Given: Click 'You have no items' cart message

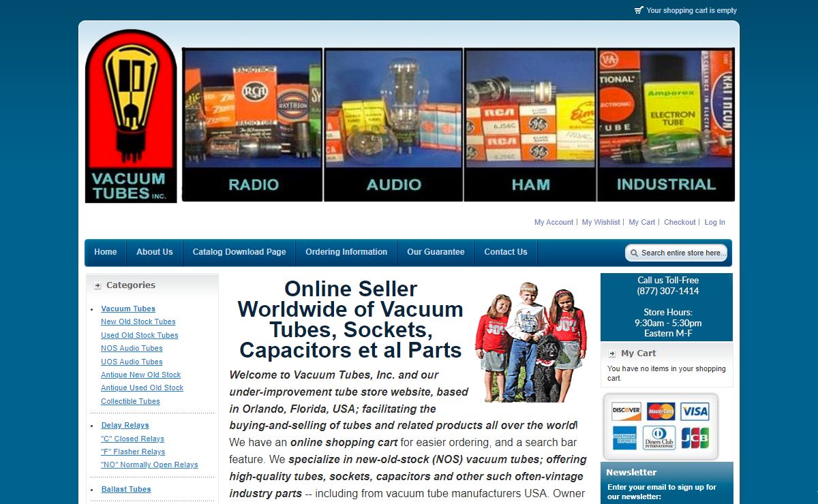Looking at the screenshot, I should [667, 373].
